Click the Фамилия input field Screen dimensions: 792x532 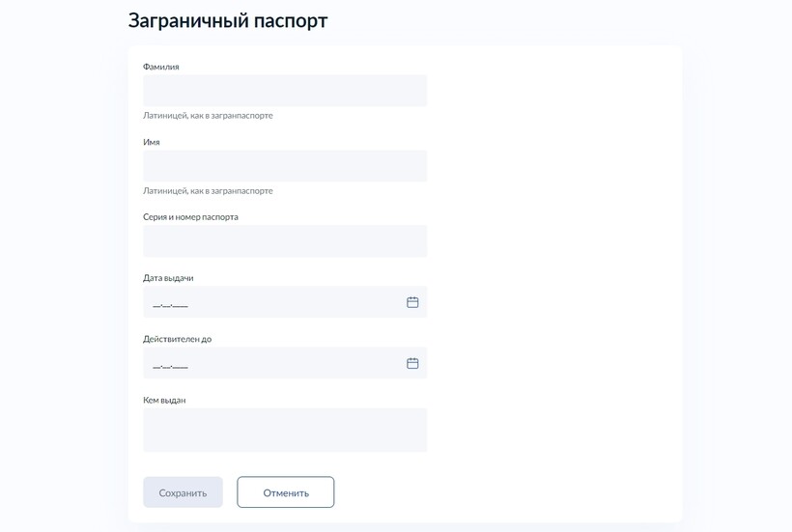[285, 91]
